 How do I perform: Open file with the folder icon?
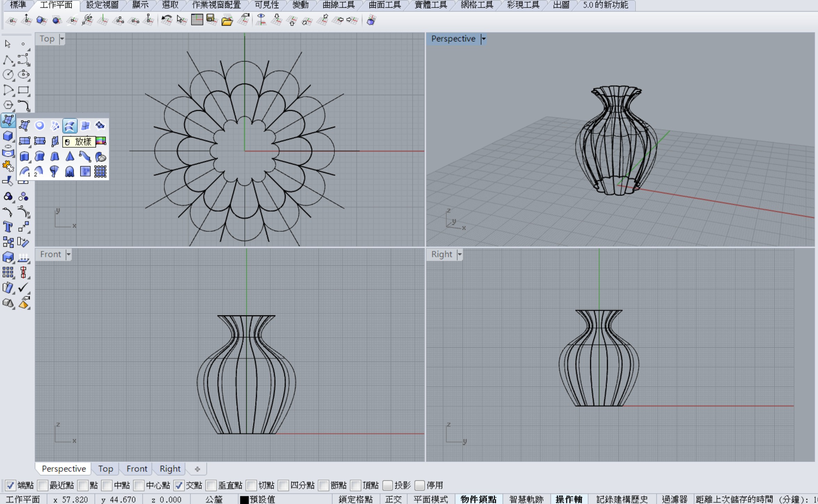click(x=227, y=20)
